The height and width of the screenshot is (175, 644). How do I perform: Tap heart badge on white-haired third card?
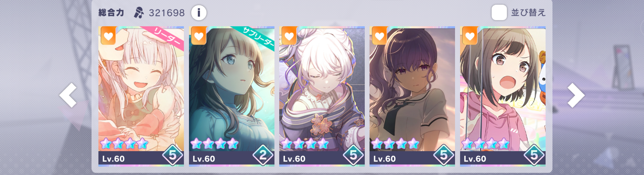point(289,36)
